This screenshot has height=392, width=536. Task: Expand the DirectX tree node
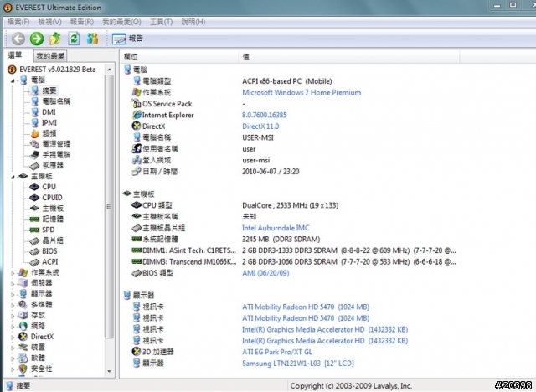click(13, 337)
